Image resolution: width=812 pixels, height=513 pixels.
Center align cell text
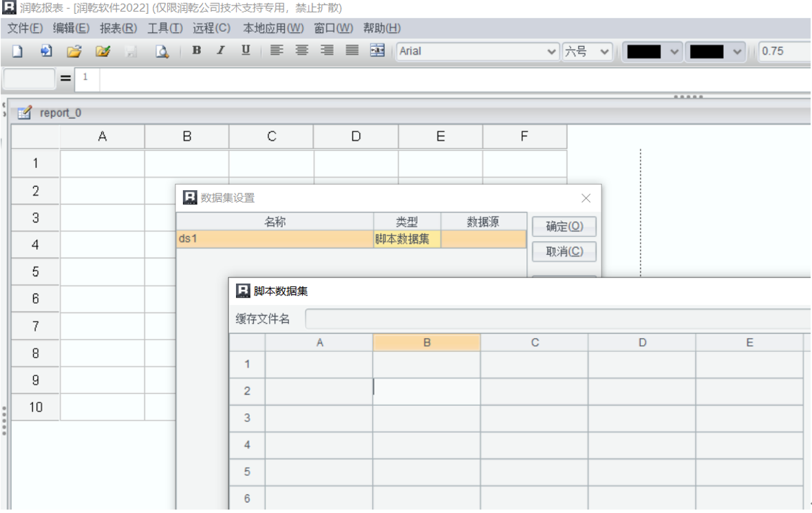point(302,50)
